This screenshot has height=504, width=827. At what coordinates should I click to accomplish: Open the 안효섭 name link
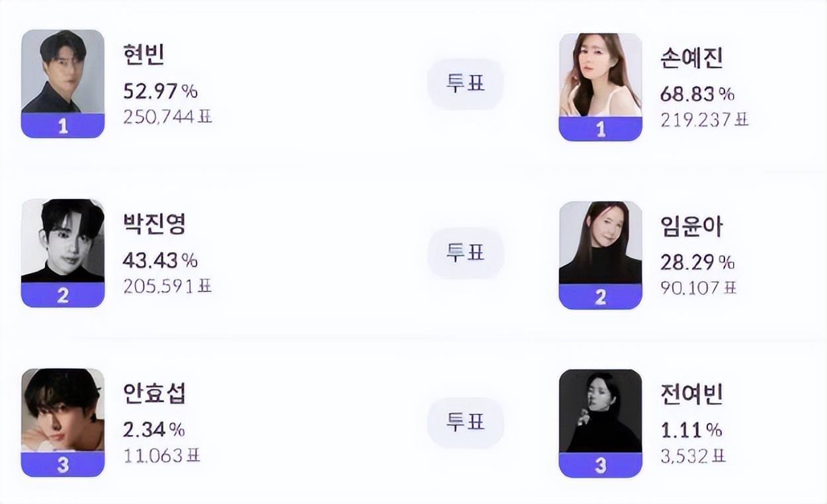coord(154,393)
